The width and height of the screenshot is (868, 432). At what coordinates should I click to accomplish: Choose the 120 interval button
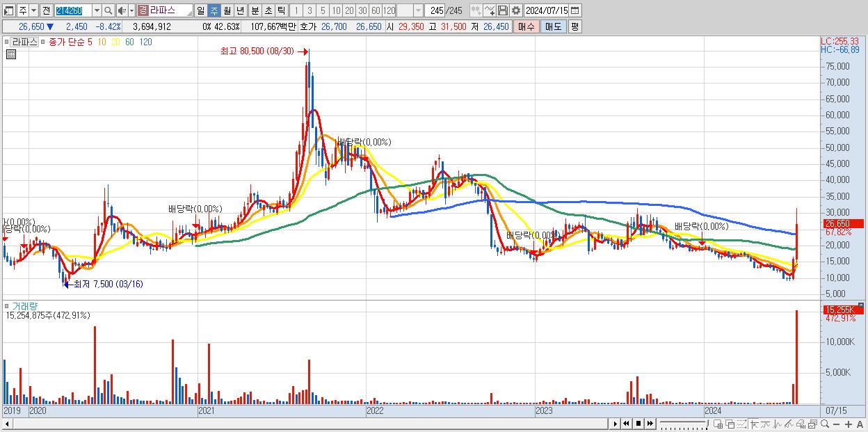click(389, 10)
